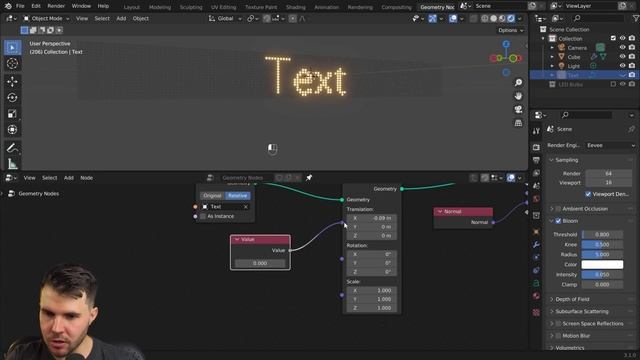The image size is (640, 360).
Task: Click the Bloom Color white swatch
Action: point(602,264)
